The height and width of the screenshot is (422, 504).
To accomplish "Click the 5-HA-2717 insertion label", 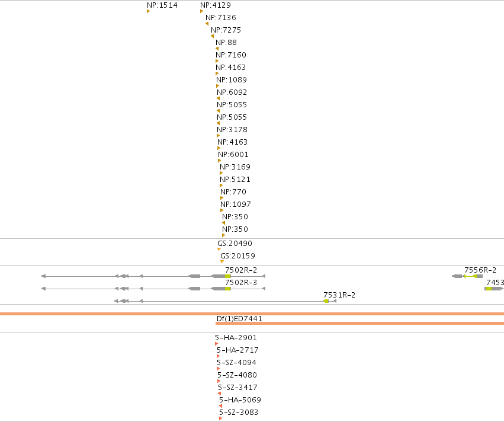I will click(237, 350).
